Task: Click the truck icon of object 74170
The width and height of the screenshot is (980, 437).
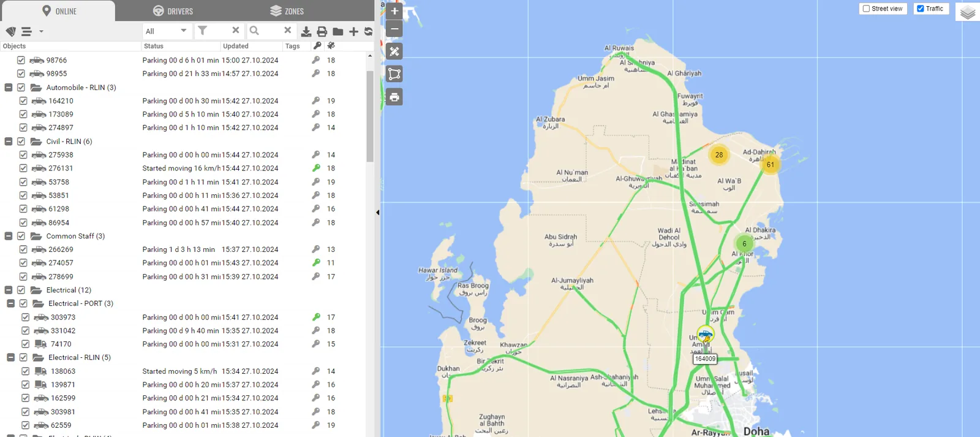Action: coord(40,344)
